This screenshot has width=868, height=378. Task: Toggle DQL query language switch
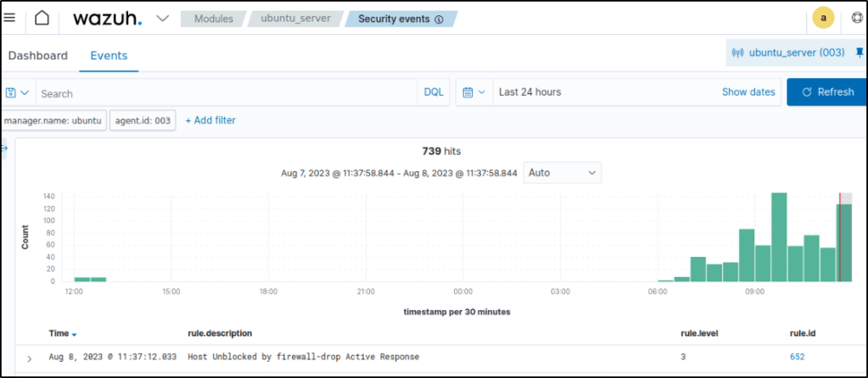coord(433,92)
